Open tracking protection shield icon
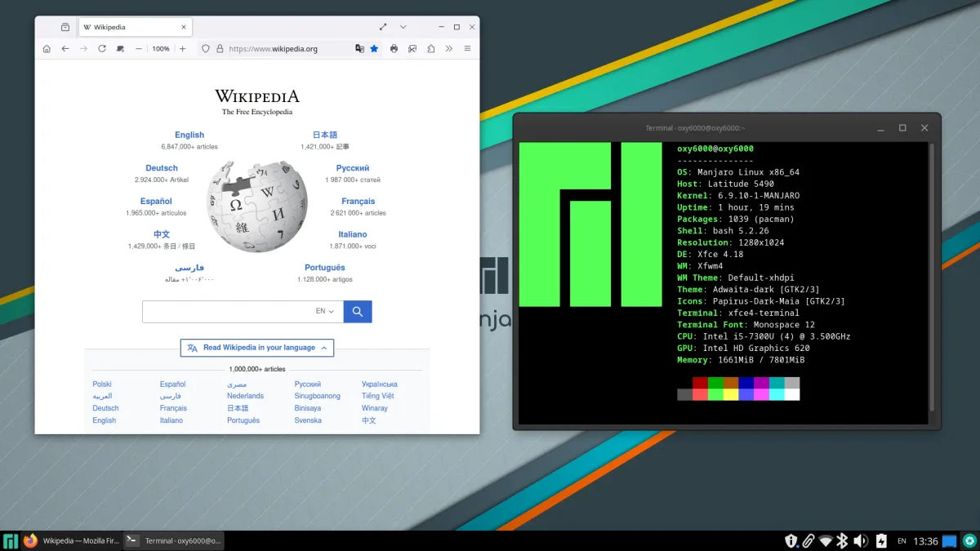The width and height of the screenshot is (980, 551). click(206, 49)
